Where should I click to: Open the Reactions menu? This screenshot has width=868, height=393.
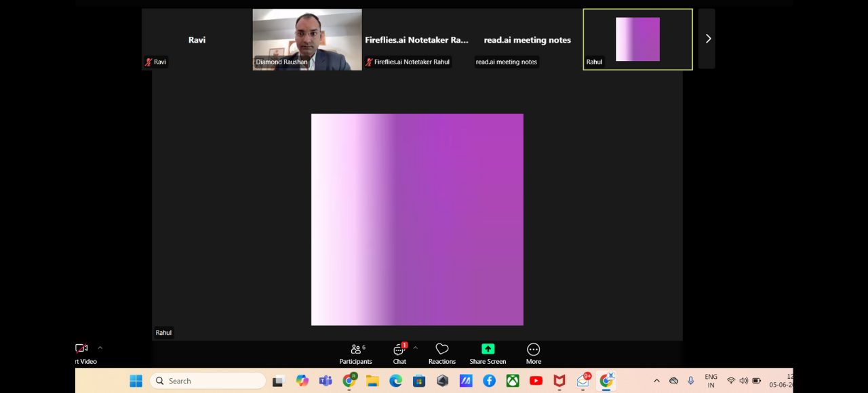(x=442, y=354)
